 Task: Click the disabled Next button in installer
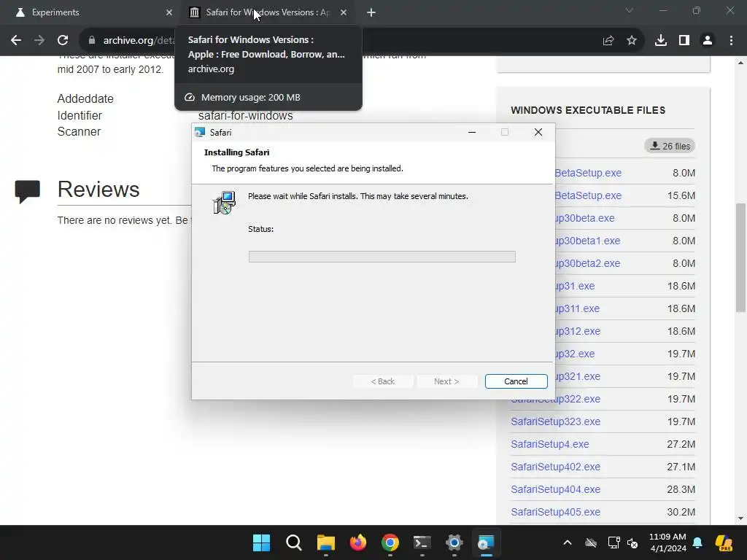447,381
